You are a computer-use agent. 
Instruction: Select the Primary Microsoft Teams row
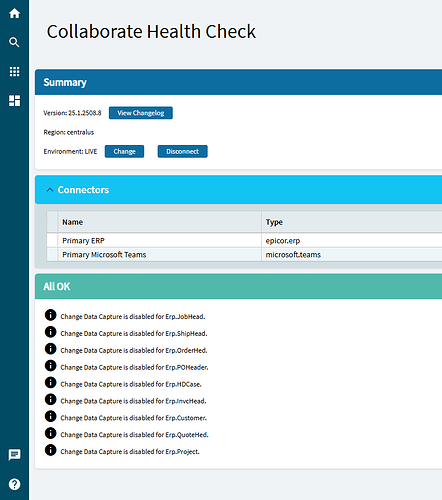(244, 255)
